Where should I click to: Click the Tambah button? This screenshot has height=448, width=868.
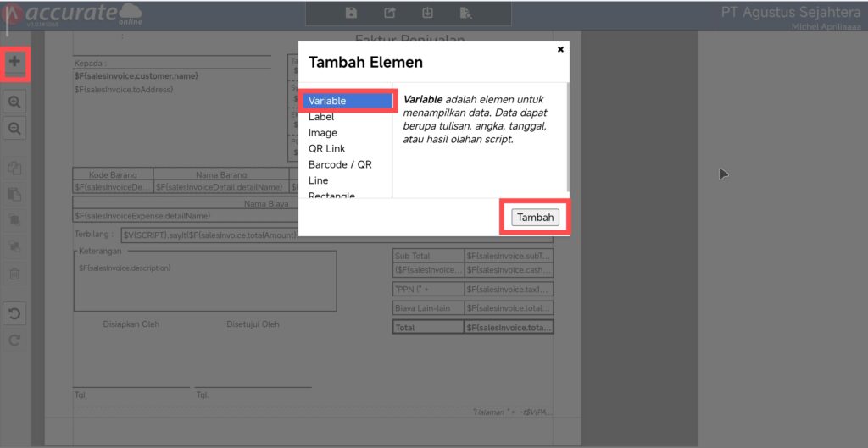(x=536, y=218)
